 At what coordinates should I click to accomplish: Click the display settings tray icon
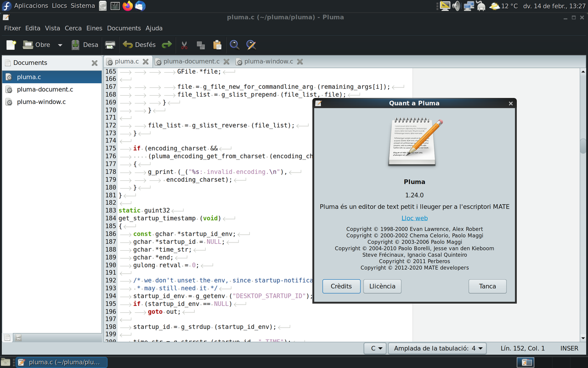pos(445,6)
